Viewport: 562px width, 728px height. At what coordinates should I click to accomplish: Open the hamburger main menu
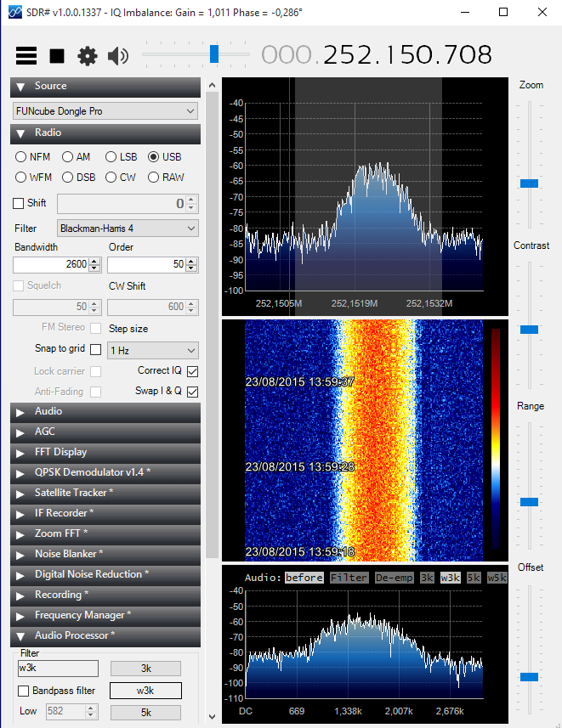(26, 56)
